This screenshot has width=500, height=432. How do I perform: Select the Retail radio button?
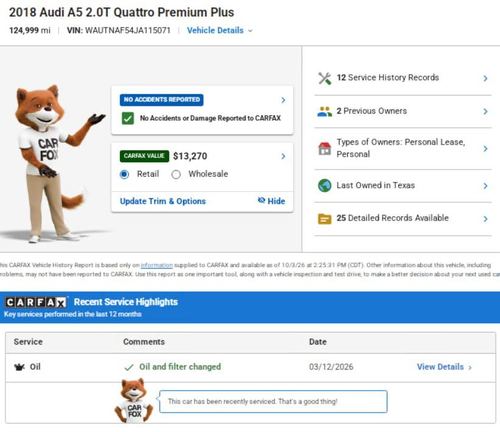tap(124, 174)
